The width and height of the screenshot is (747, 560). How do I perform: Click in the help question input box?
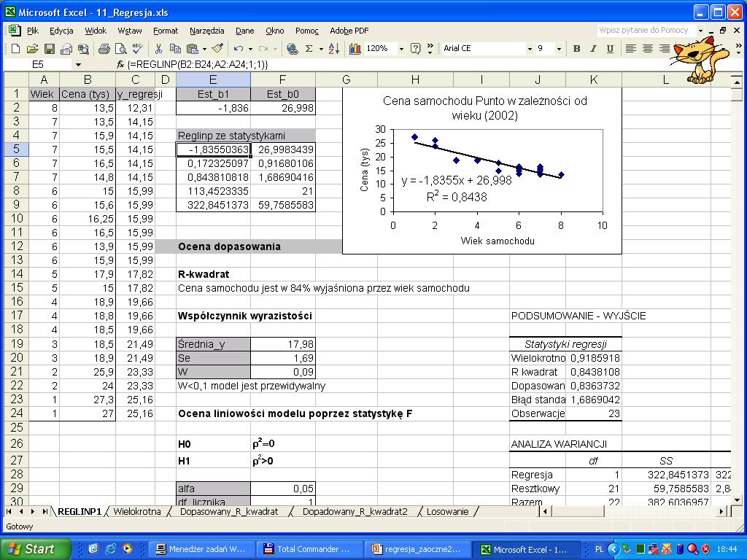tap(645, 31)
